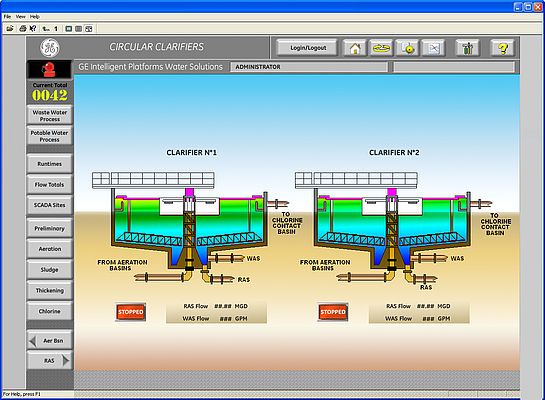Viewport: 545px width, 400px height.
Task: Click the ADMINISTRATOR user field
Action: (309, 67)
